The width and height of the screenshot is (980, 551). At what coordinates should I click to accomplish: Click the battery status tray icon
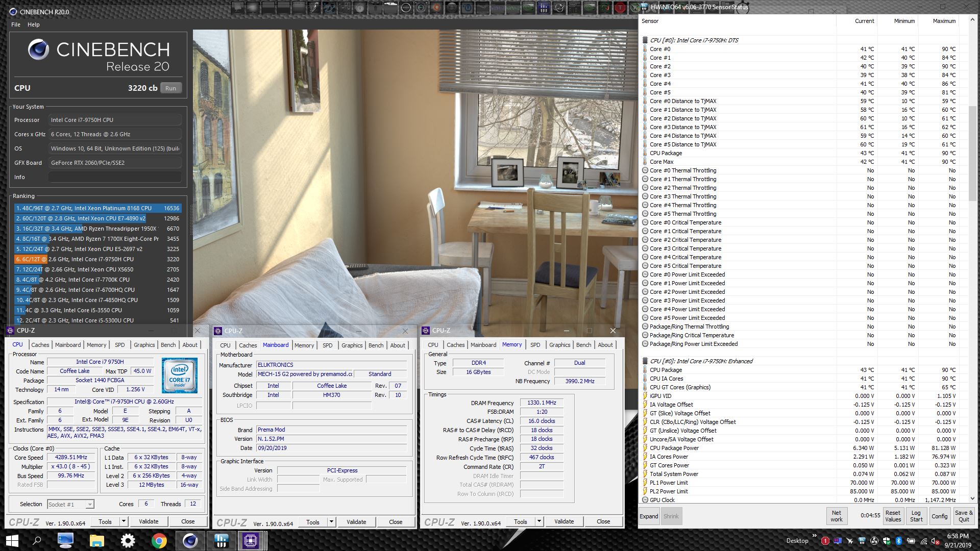click(x=912, y=541)
